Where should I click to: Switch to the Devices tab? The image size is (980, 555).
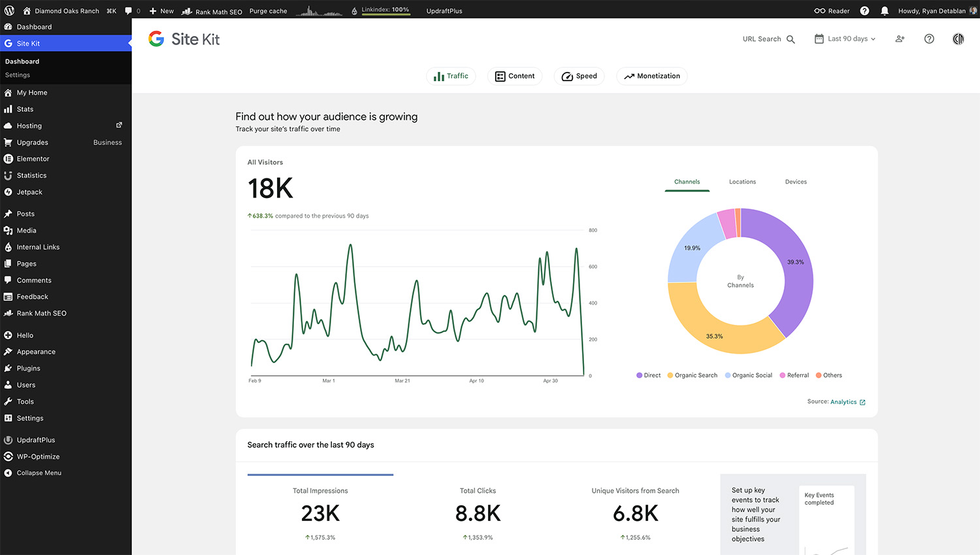(x=796, y=182)
